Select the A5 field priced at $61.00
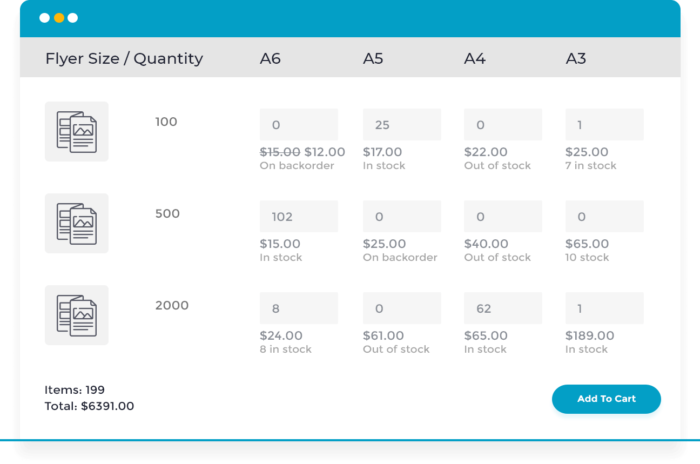Viewport: 700px width, 464px height. click(402, 308)
